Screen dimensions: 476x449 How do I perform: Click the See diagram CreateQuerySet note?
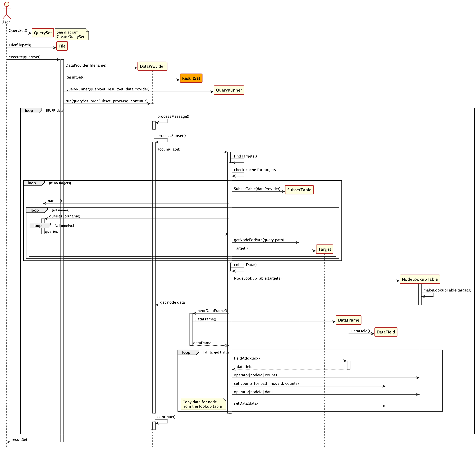(71, 34)
